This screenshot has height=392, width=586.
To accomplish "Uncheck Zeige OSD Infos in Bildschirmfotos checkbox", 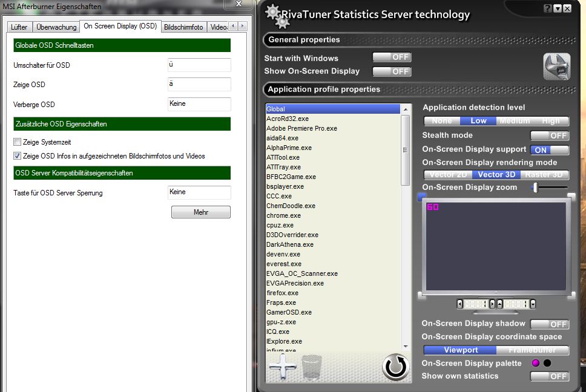I will (17, 155).
